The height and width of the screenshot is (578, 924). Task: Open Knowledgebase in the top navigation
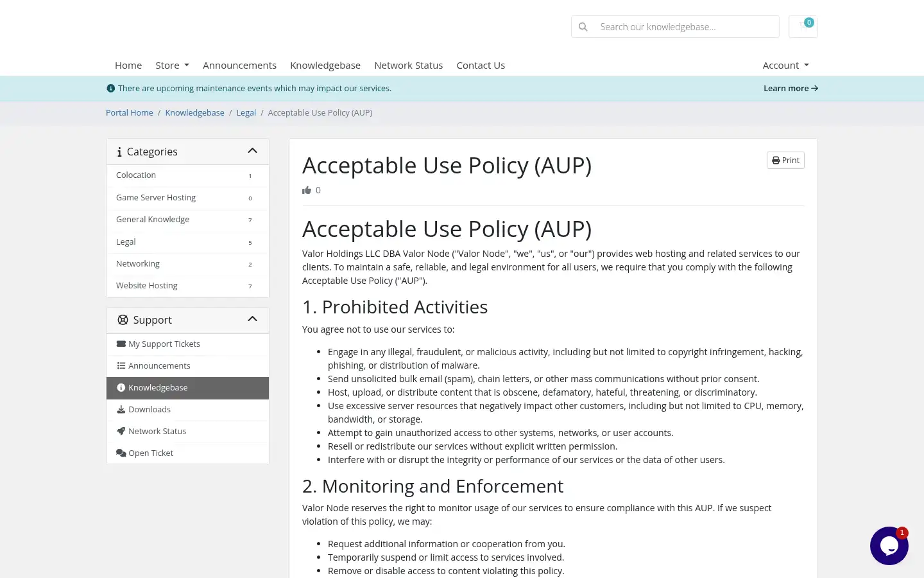325,66
